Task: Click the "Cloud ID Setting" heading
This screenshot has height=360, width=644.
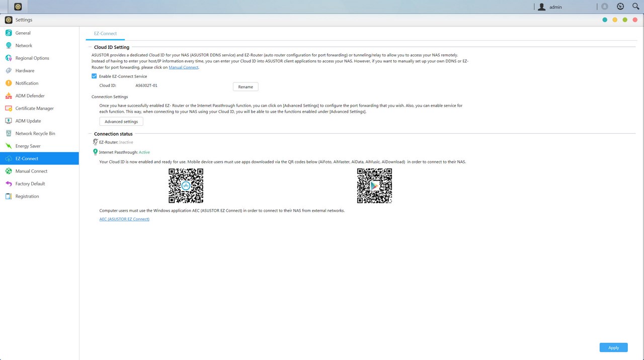Action: pyautogui.click(x=112, y=47)
